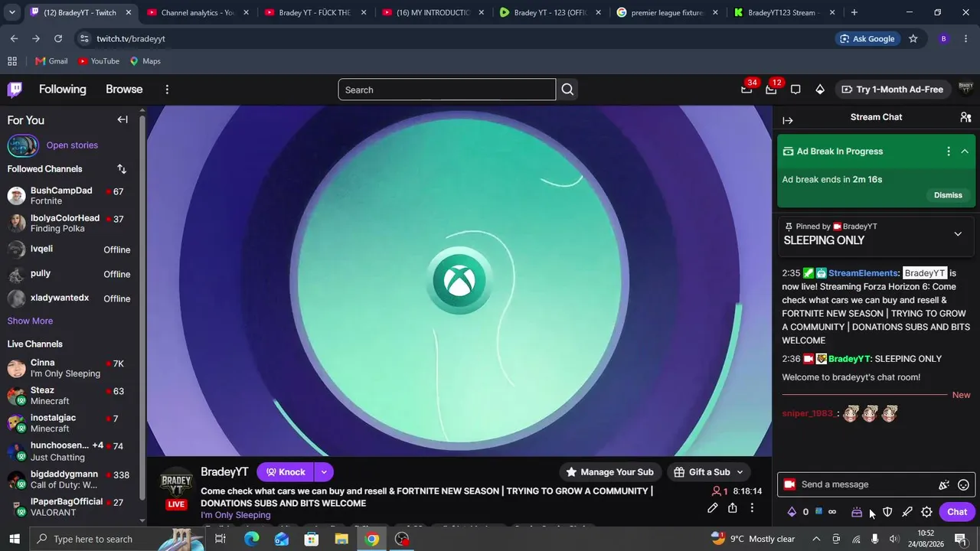The height and width of the screenshot is (551, 980).
Task: Expand Show More followed channels
Action: [x=30, y=321]
